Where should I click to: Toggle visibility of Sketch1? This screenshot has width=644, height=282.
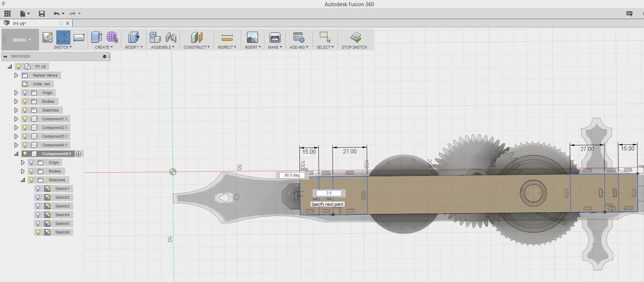(x=38, y=189)
